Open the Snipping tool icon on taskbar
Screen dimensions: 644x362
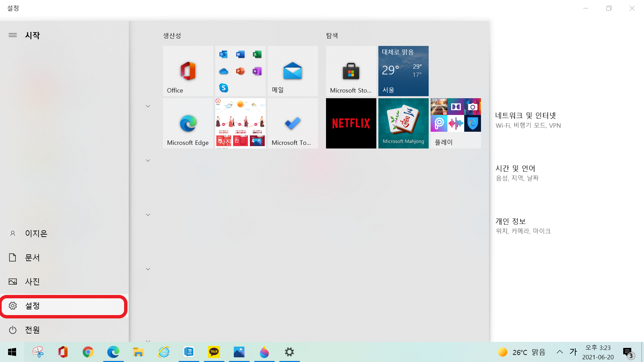point(38,352)
